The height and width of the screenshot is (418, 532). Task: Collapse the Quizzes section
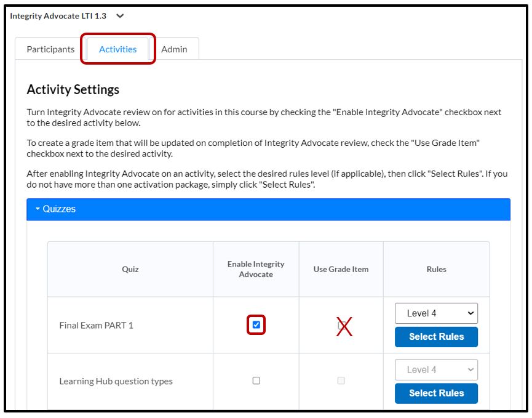pyautogui.click(x=55, y=209)
